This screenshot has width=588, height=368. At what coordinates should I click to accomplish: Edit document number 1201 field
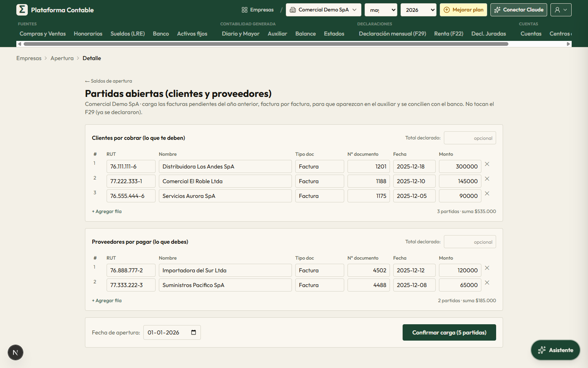(x=369, y=166)
